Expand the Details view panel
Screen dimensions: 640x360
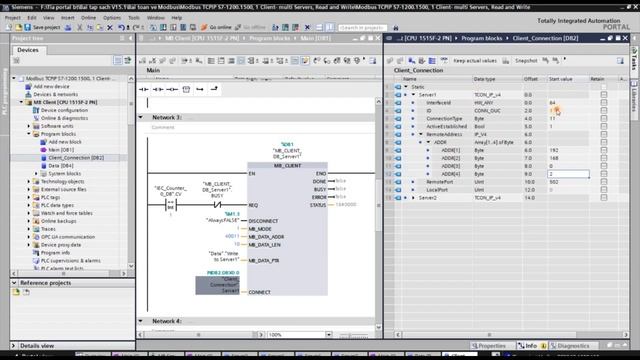[x=14, y=346]
